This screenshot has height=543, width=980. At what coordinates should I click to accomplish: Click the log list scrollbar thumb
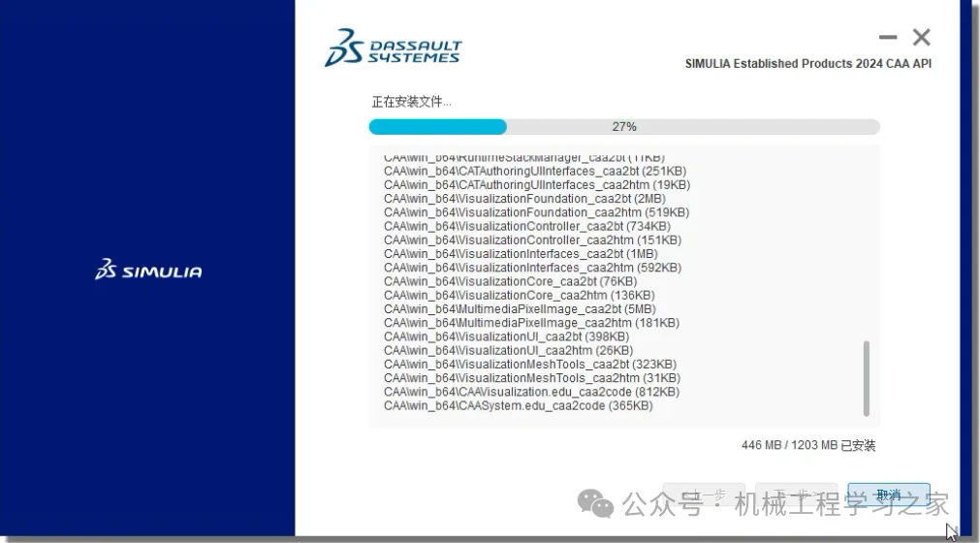coord(867,378)
